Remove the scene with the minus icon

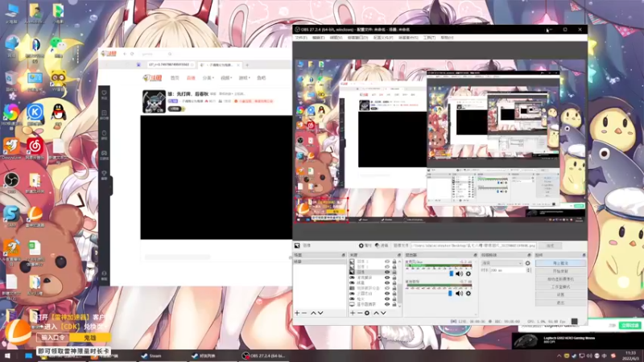coord(304,313)
